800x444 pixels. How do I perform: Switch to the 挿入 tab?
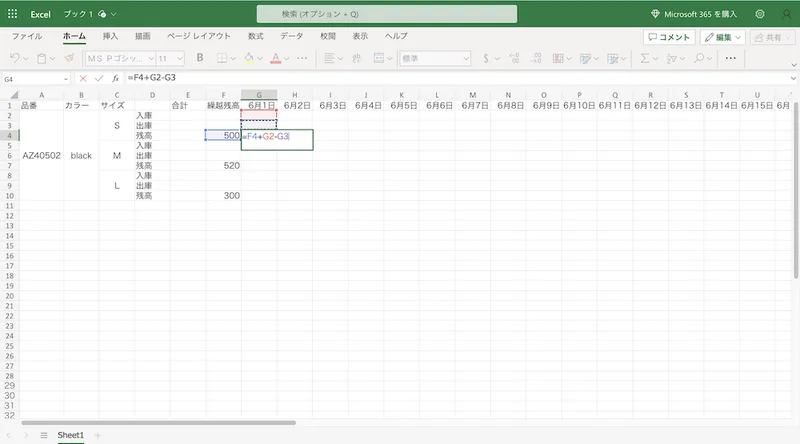point(110,36)
